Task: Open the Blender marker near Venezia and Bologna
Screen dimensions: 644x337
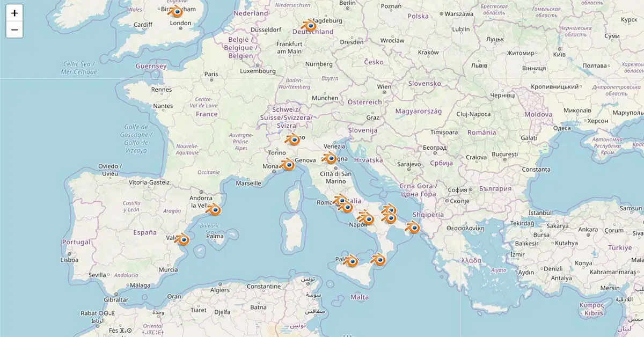Action: pos(330,158)
